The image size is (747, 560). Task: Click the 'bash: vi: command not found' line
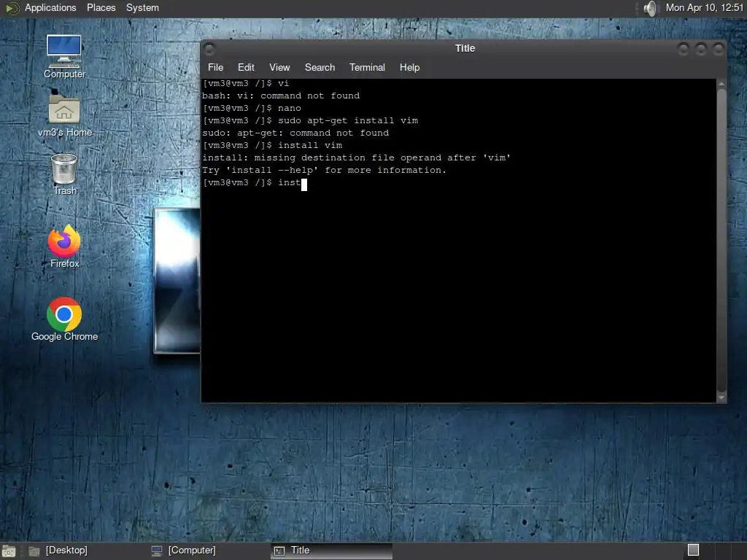click(281, 96)
